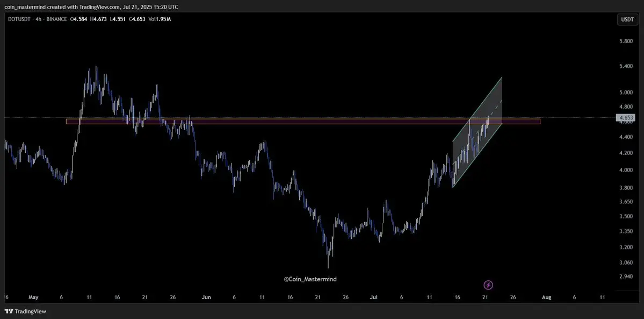Image resolution: width=644 pixels, height=319 pixels.
Task: Click the BINANCE exchange label in legend
Action: pyautogui.click(x=57, y=19)
